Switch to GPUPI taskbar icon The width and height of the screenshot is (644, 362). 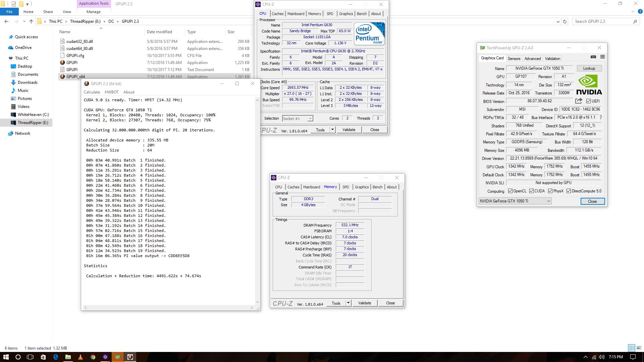130,357
